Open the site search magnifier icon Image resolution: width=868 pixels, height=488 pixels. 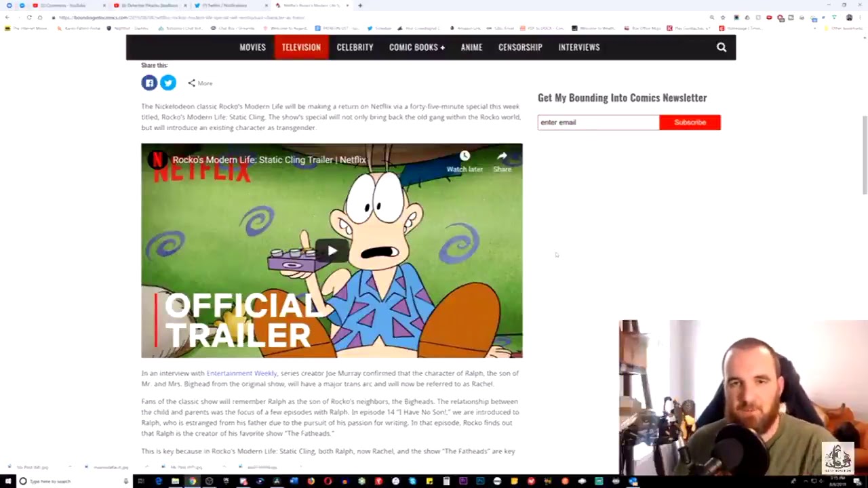point(722,47)
